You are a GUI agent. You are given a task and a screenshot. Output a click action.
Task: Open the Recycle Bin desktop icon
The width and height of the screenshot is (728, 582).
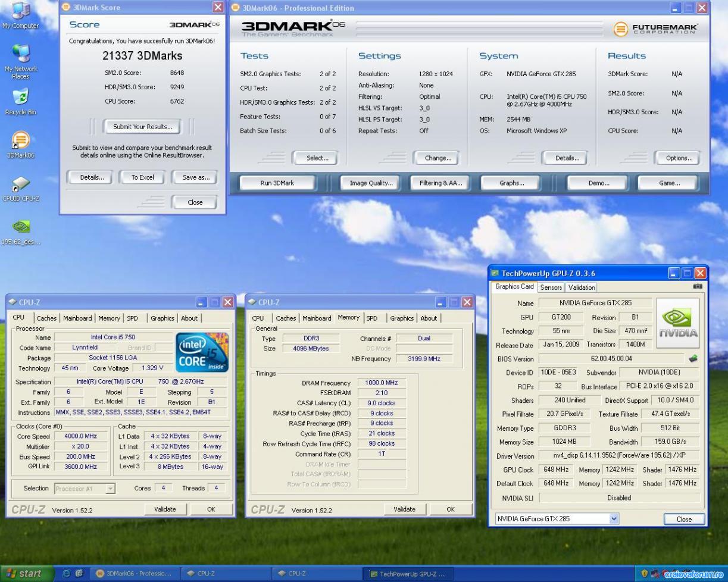pyautogui.click(x=20, y=102)
